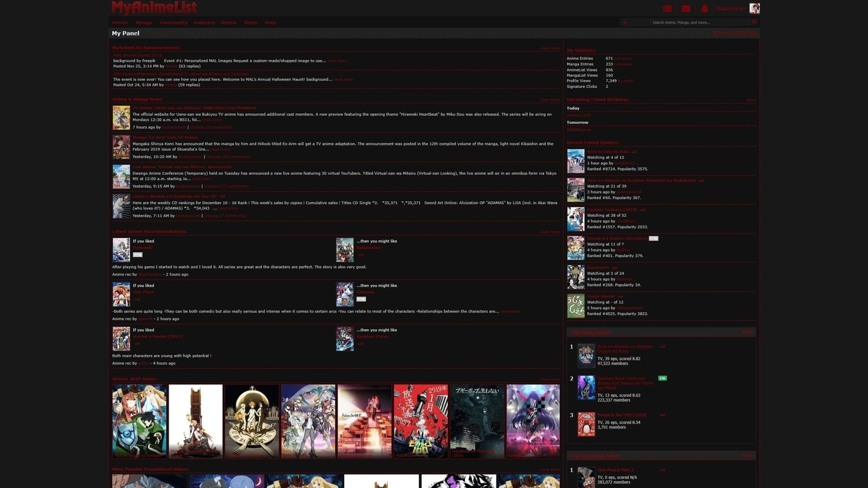Click the Hakuouki recommendation title

pyautogui.click(x=142, y=248)
